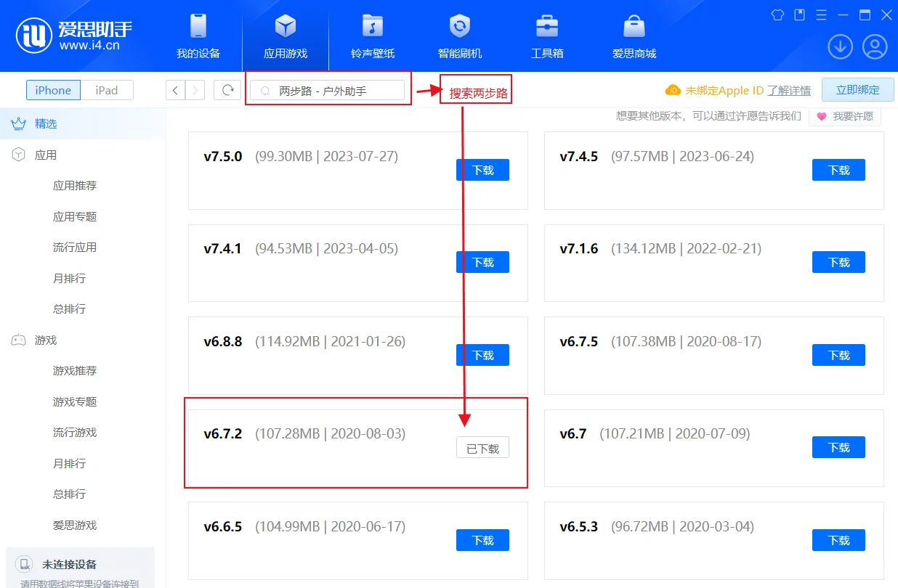Click the www.i4.cn website text
The image size is (898, 588).
[x=89, y=45]
